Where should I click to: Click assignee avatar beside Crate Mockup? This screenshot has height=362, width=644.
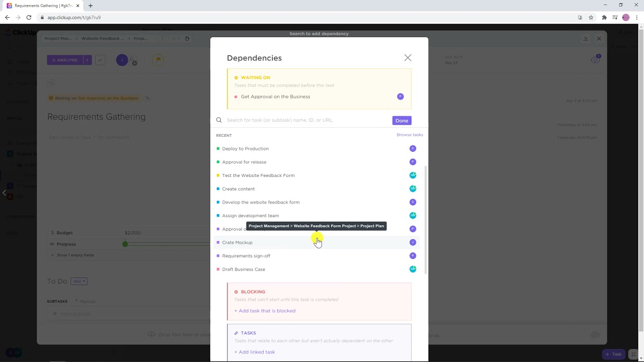(x=413, y=242)
